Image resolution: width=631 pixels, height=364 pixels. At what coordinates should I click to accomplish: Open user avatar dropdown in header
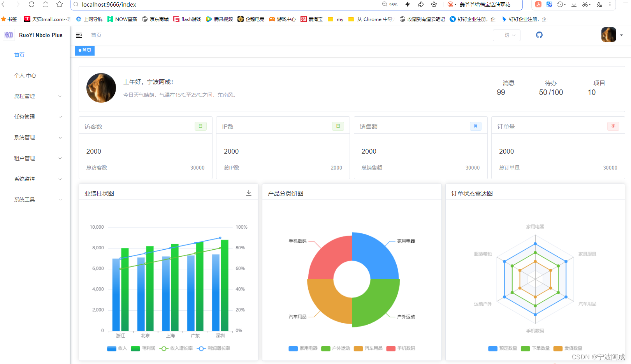click(x=612, y=35)
